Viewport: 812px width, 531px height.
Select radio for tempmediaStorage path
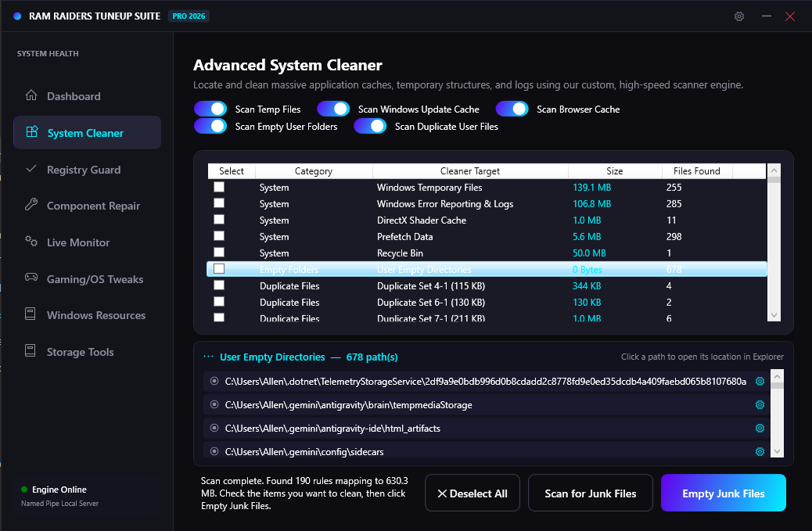[214, 404]
